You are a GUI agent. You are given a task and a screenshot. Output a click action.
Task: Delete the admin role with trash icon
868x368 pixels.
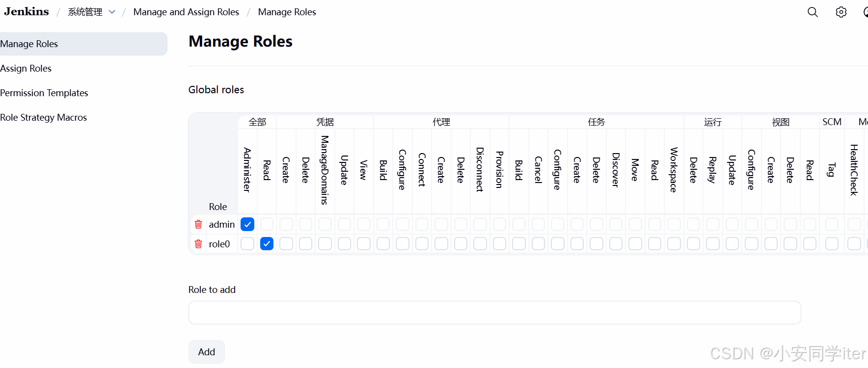[198, 224]
